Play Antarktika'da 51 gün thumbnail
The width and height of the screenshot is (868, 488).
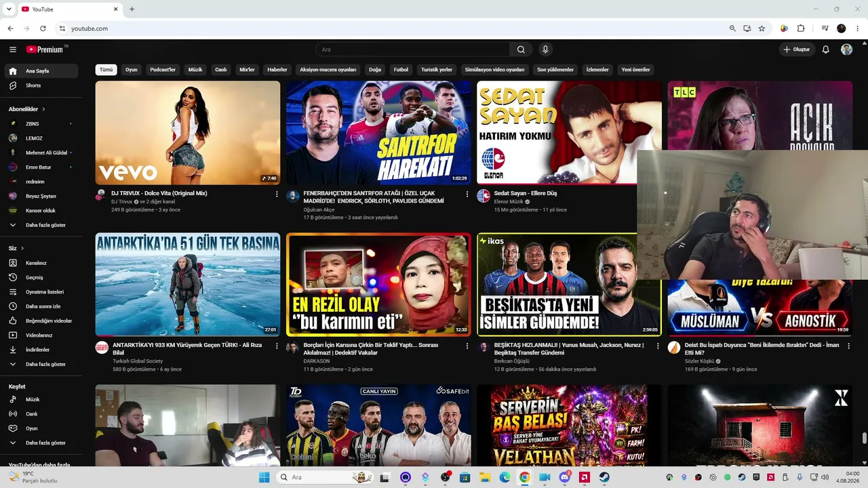coord(188,285)
